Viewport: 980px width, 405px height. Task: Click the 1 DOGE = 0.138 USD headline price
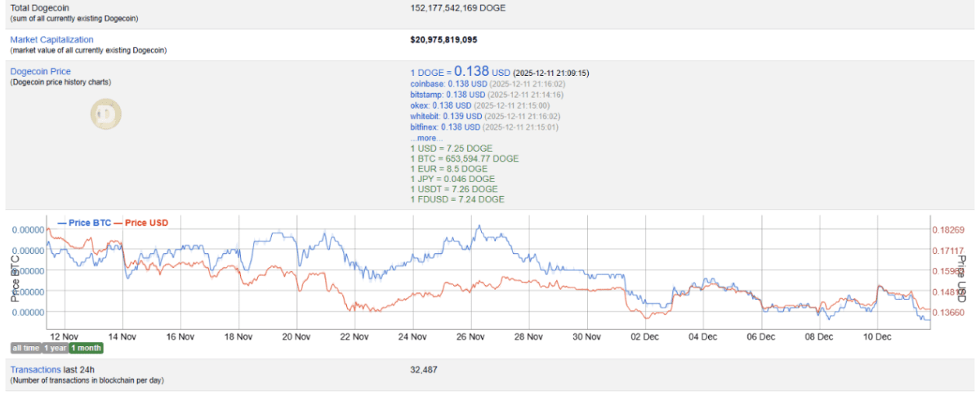click(x=461, y=72)
